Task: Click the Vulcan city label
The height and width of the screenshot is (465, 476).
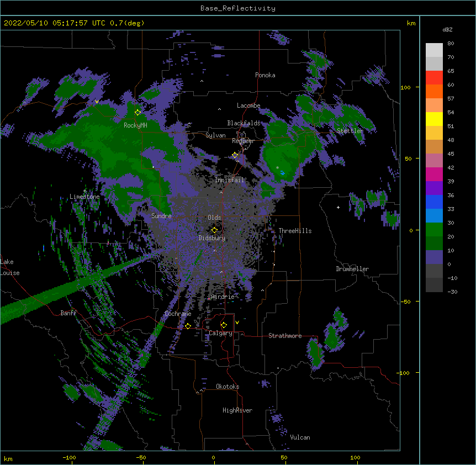Action: click(300, 437)
